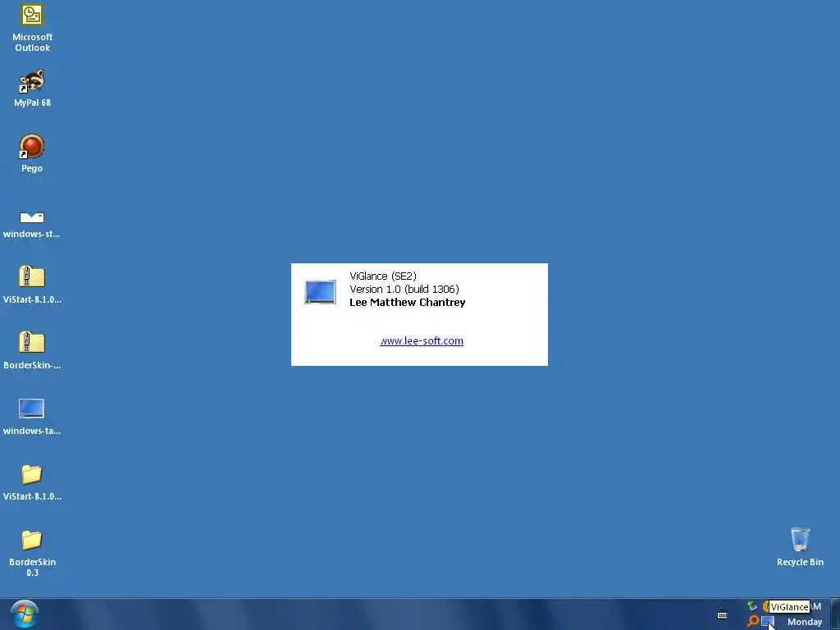
Task: Select the MyPal 68 raccoon shortcut
Action: click(32, 81)
